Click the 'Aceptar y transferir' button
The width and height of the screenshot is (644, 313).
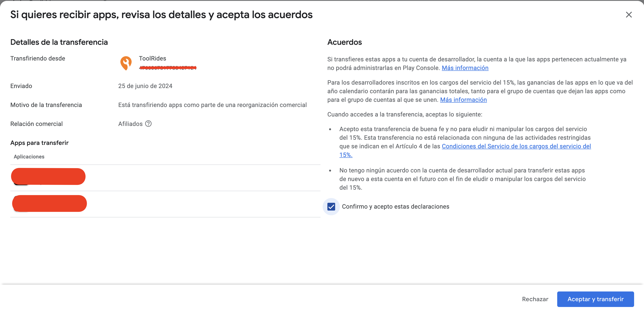(596, 299)
